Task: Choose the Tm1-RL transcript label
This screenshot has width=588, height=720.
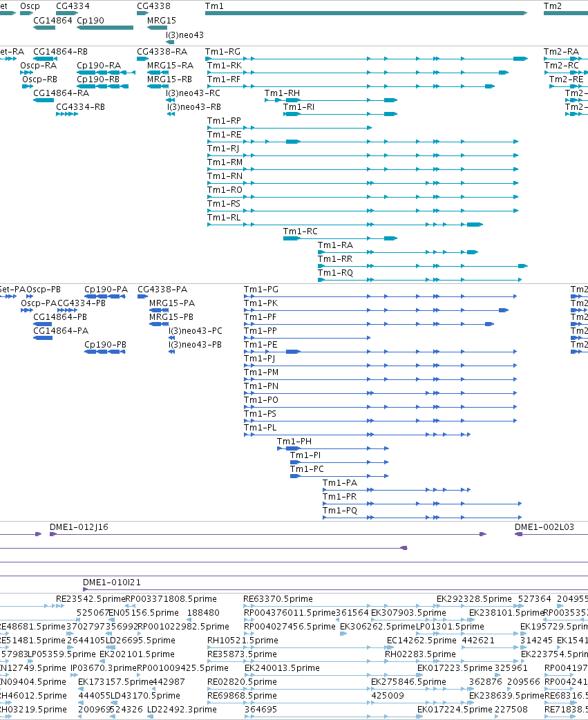Action: (224, 217)
